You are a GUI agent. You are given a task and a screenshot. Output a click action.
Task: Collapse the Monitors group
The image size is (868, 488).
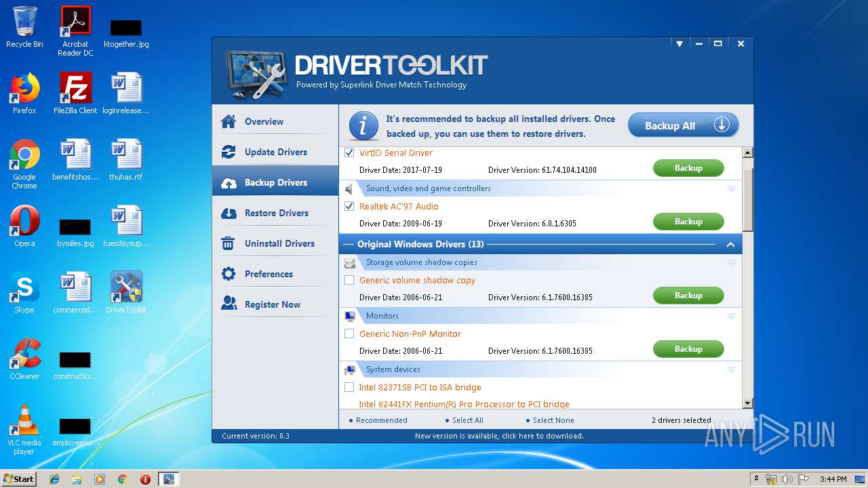point(731,316)
